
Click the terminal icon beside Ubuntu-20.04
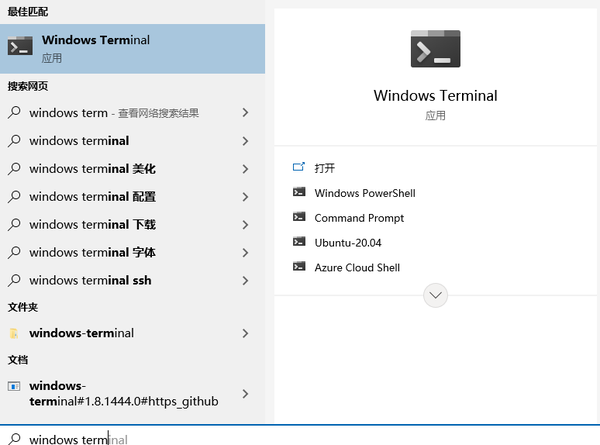(299, 242)
